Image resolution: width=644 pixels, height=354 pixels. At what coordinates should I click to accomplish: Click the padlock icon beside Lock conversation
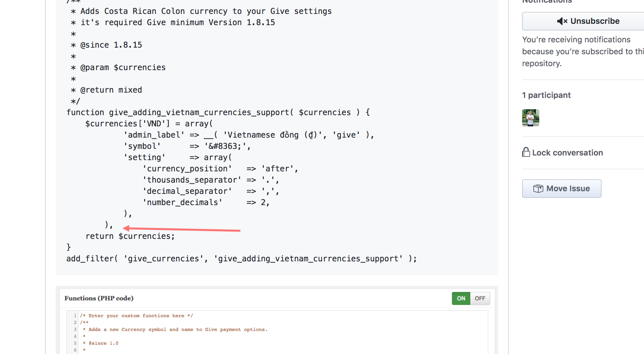point(526,152)
